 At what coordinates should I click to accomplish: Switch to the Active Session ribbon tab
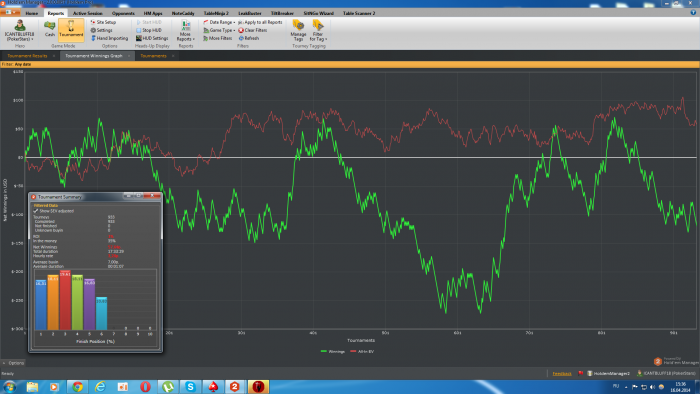point(88,13)
